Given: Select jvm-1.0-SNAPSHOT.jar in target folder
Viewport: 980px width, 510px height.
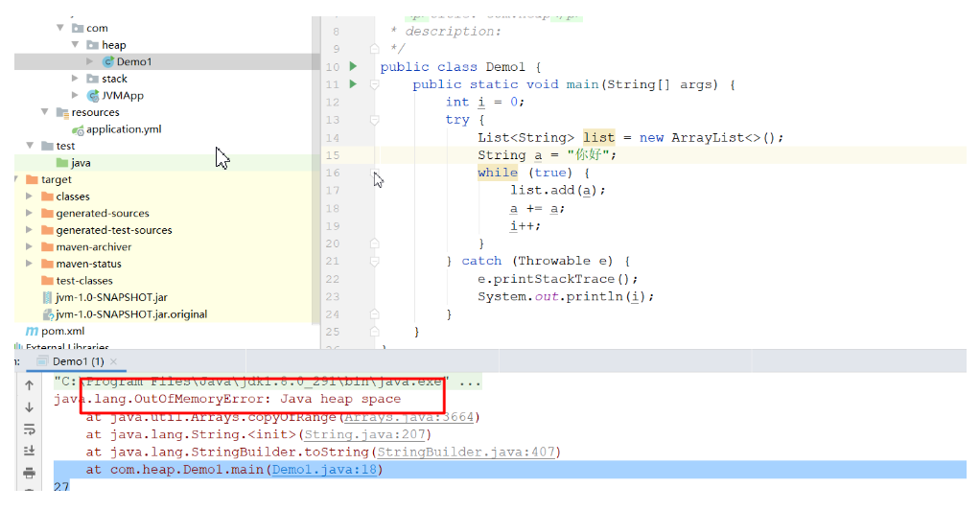Looking at the screenshot, I should click(x=111, y=297).
